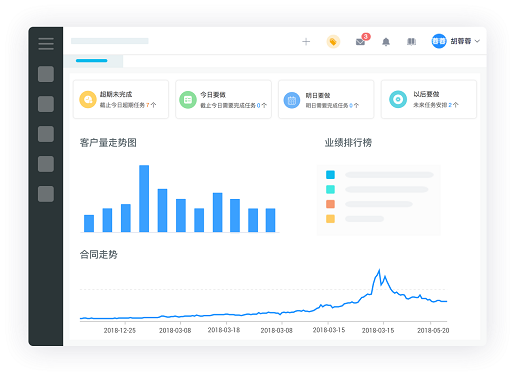Click ranking bar beside the blue swatch

pyautogui.click(x=389, y=175)
